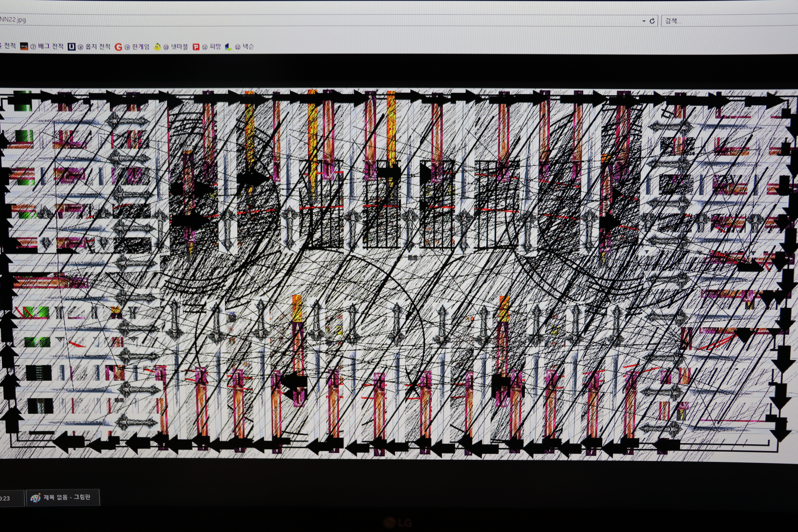
Task: Click the orange 배그 전적 favicon
Action: (x=24, y=46)
